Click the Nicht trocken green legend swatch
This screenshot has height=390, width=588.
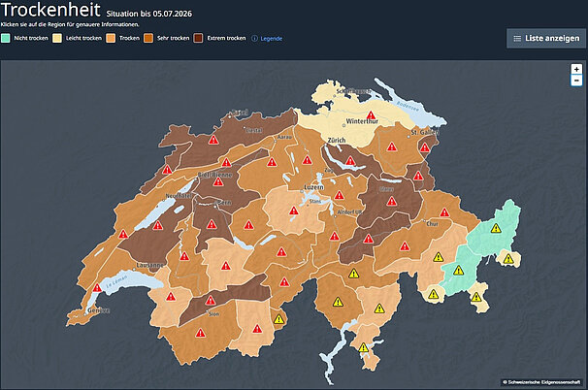tap(6, 38)
